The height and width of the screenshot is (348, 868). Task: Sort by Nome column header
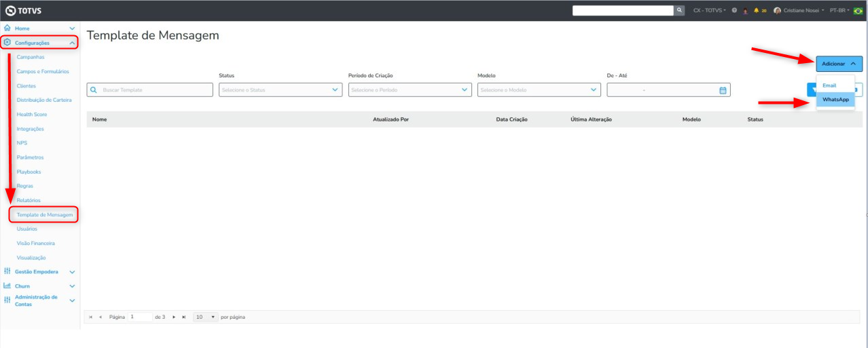[100, 119]
